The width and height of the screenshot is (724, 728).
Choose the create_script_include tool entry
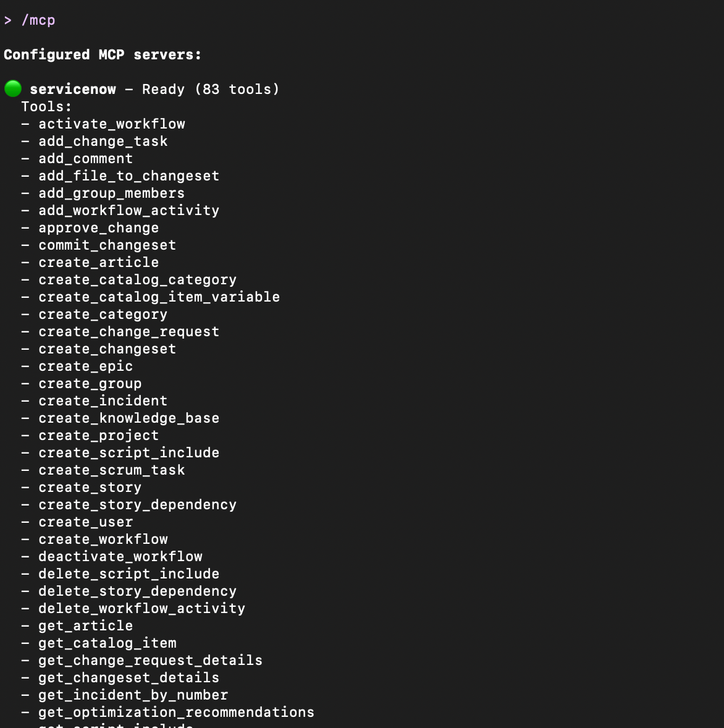(x=129, y=453)
